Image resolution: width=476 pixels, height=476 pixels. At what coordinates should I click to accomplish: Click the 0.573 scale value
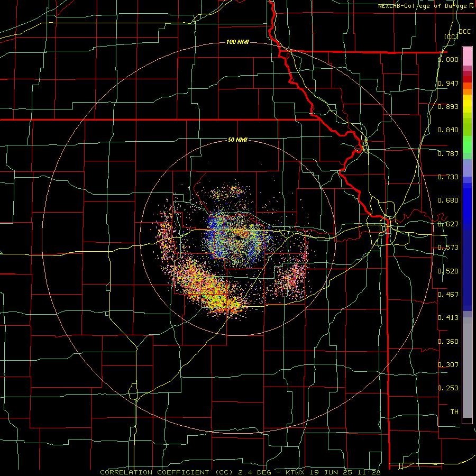coord(448,248)
